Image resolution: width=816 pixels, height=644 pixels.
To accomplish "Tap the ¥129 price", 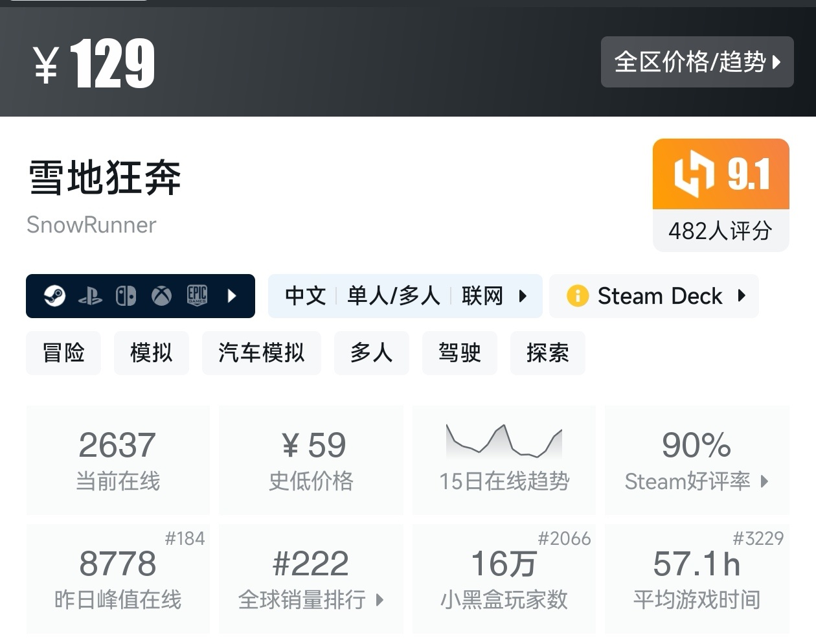I will (x=94, y=63).
